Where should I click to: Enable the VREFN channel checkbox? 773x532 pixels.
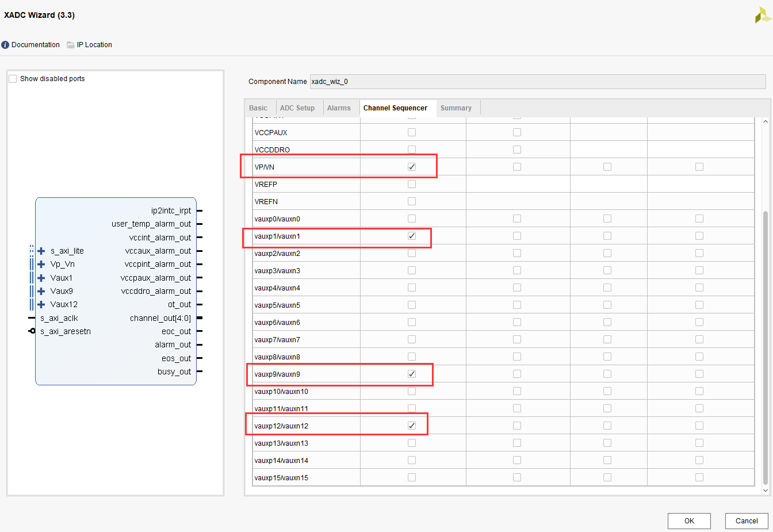[412, 201]
